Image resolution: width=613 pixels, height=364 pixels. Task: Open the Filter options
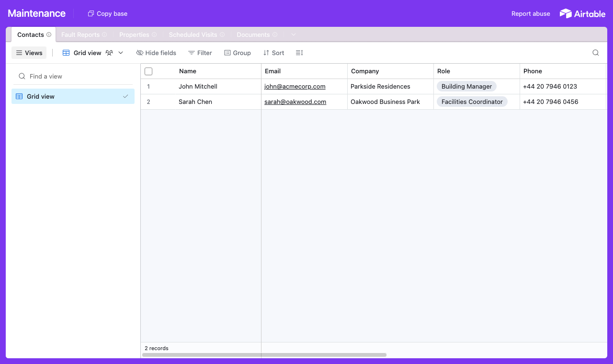[x=200, y=53]
